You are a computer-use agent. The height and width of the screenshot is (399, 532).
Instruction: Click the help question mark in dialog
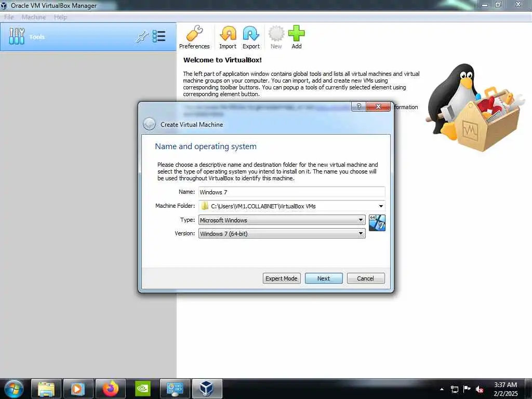pyautogui.click(x=358, y=107)
